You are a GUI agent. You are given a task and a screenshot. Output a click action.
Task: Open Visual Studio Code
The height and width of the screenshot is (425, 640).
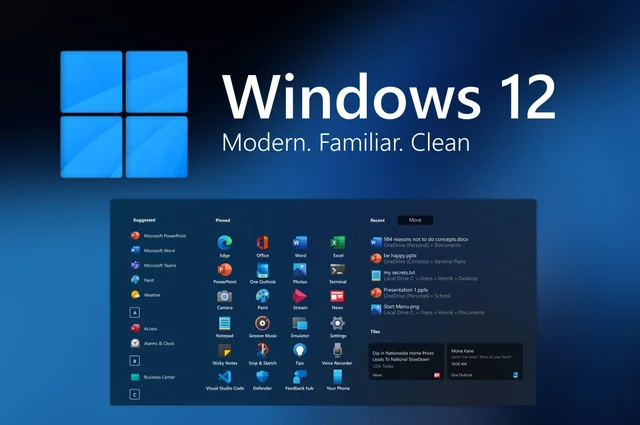click(224, 380)
